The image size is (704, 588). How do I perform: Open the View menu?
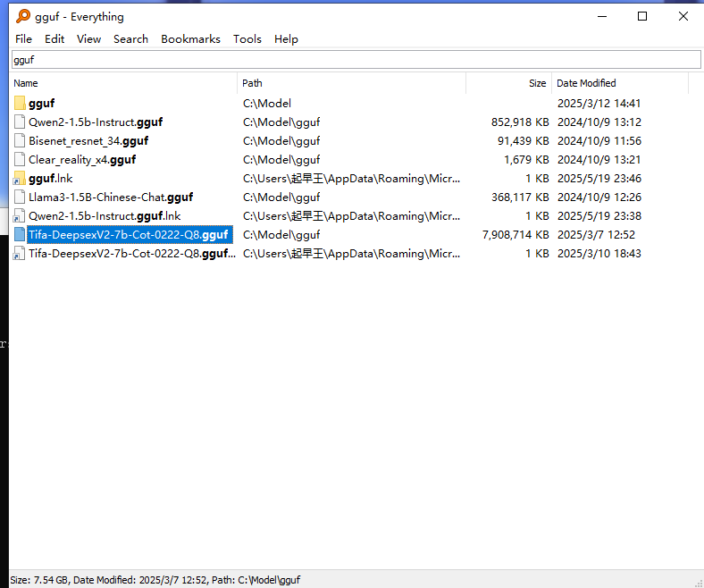pyautogui.click(x=89, y=39)
